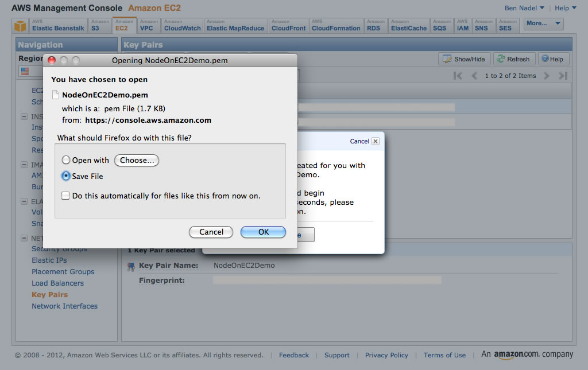The image size is (588, 370).
Task: Click OK to save the pem file
Action: point(263,232)
